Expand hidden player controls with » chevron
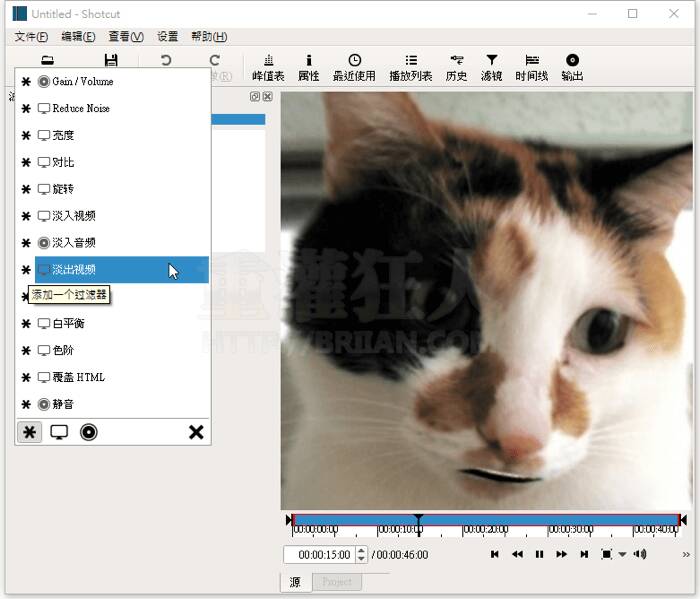This screenshot has height=599, width=700. click(x=686, y=554)
